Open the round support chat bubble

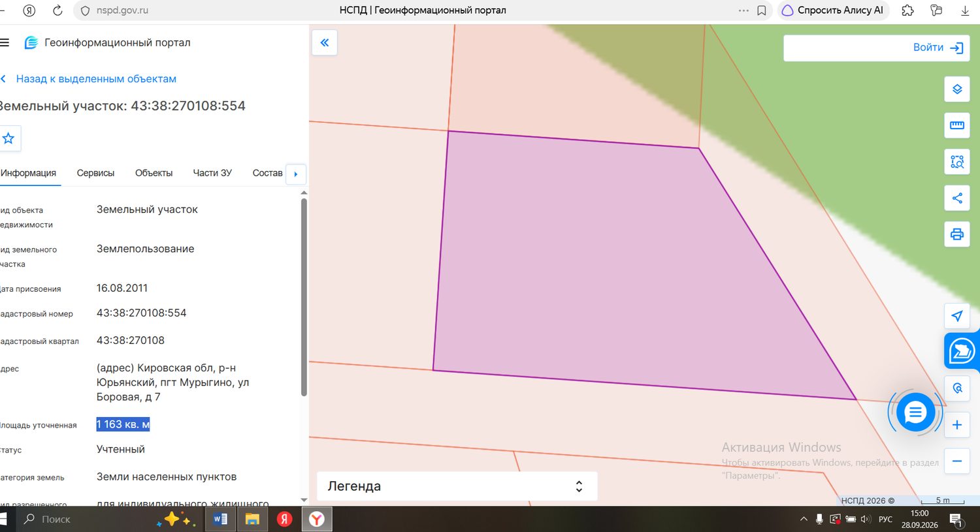[x=915, y=413]
